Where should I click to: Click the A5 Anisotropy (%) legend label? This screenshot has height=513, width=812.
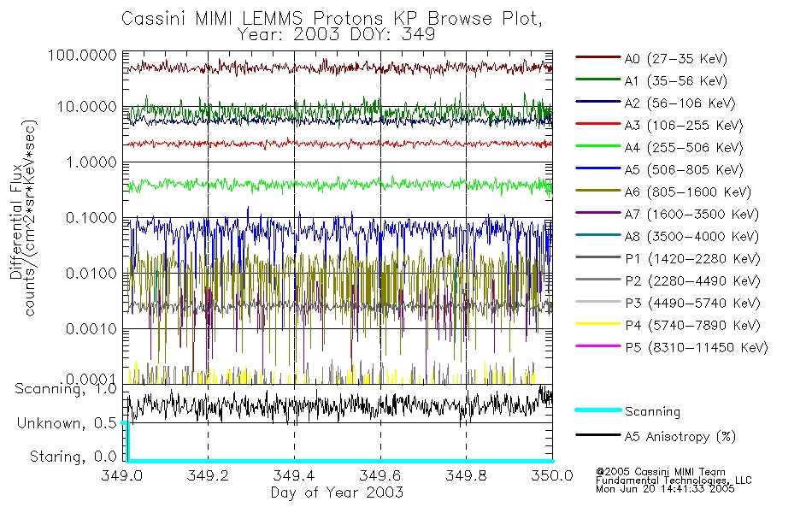[x=680, y=437]
